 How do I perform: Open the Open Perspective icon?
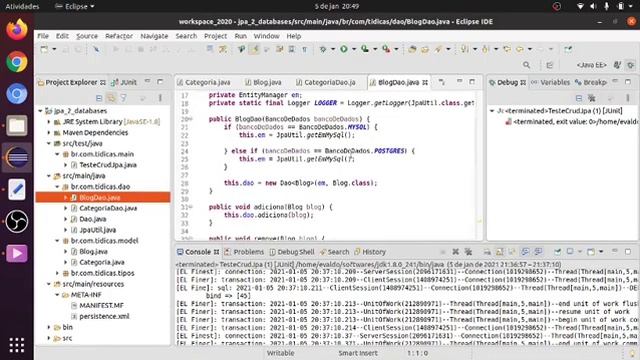(x=549, y=65)
